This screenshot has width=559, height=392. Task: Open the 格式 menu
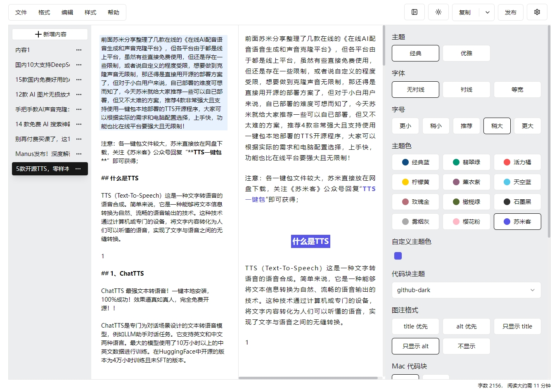click(x=44, y=12)
